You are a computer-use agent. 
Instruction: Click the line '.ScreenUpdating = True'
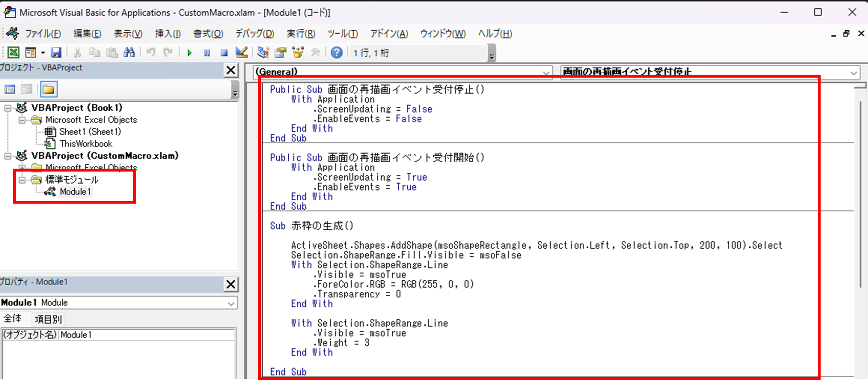point(370,177)
